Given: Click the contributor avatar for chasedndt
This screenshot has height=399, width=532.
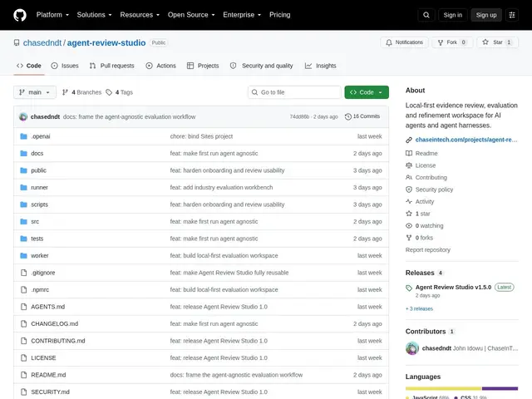Looking at the screenshot, I should (412, 348).
